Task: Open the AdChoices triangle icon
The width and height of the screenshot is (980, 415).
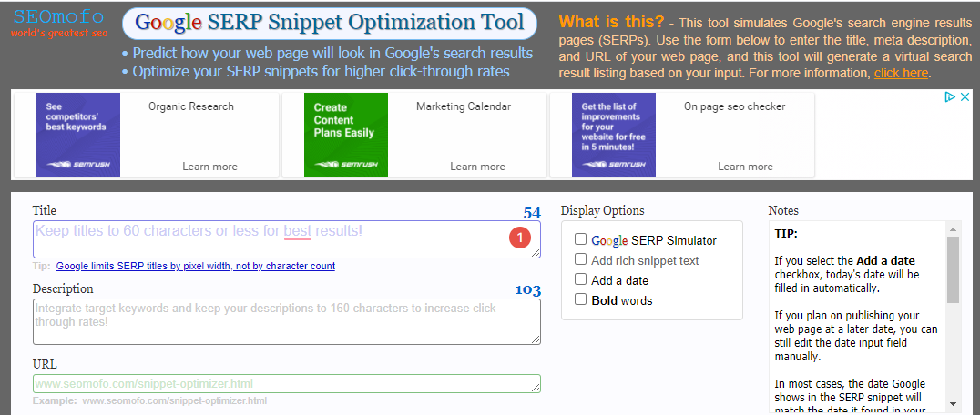Action: point(948,96)
